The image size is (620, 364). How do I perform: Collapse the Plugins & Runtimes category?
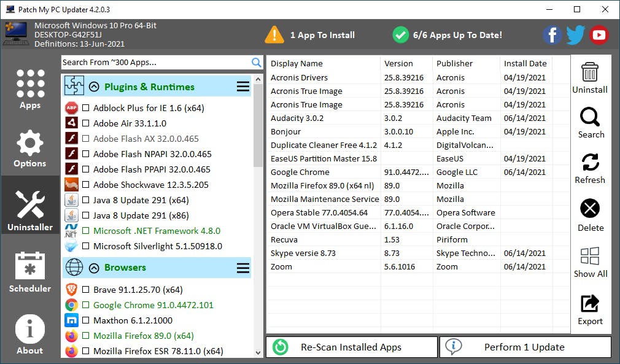pyautogui.click(x=94, y=87)
